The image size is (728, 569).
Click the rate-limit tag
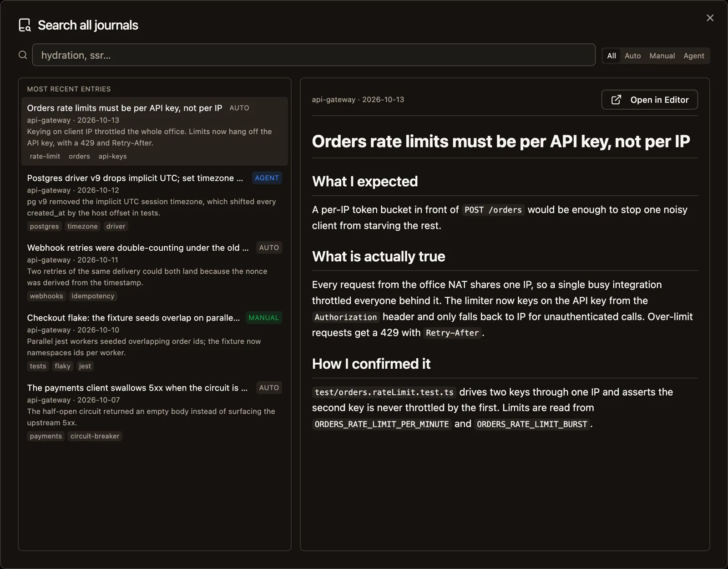click(45, 156)
